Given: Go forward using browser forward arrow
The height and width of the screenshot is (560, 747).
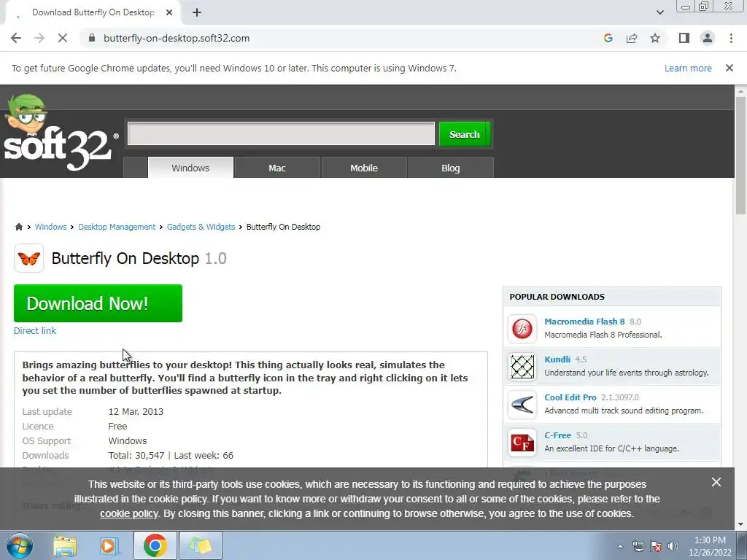Looking at the screenshot, I should click(x=39, y=38).
